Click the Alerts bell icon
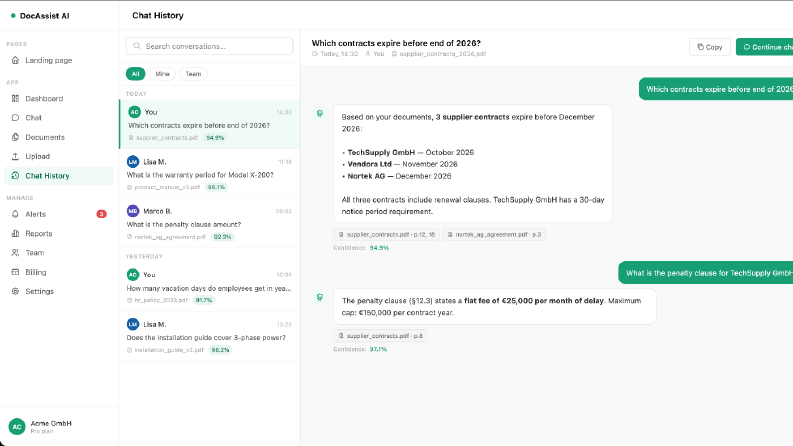The width and height of the screenshot is (793, 446). pos(15,214)
